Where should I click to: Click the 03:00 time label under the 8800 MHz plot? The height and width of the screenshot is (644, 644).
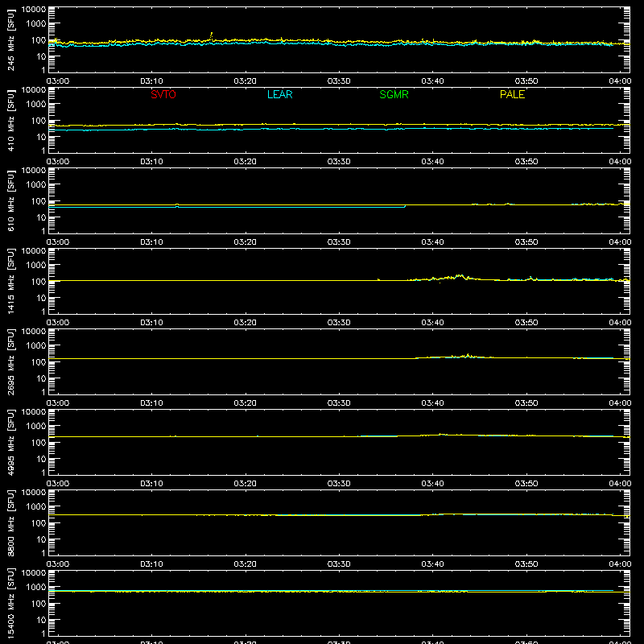pos(58,564)
